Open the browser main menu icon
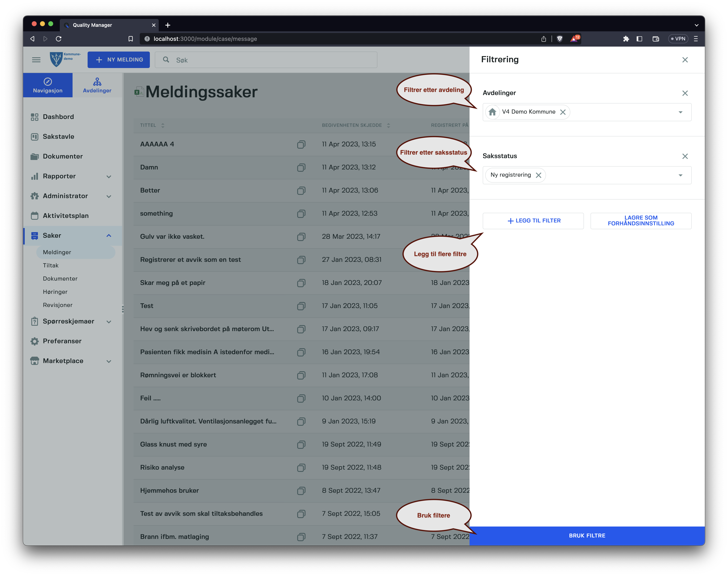 696,39
